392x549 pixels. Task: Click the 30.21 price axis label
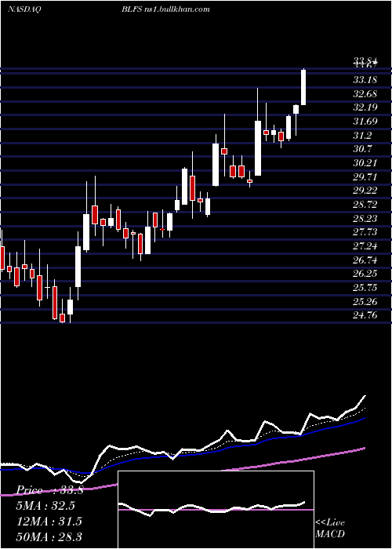(x=365, y=163)
